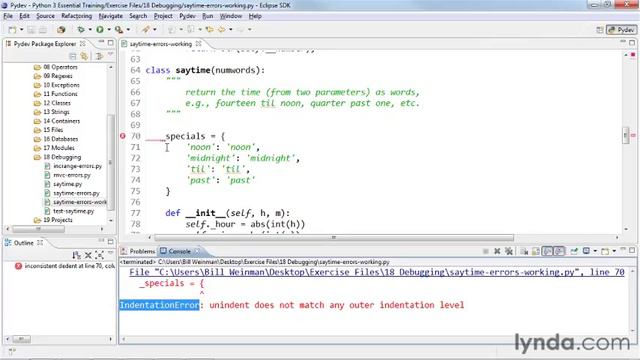The height and width of the screenshot is (360, 640).
Task: Maximize the editor area
Action: click(x=632, y=42)
